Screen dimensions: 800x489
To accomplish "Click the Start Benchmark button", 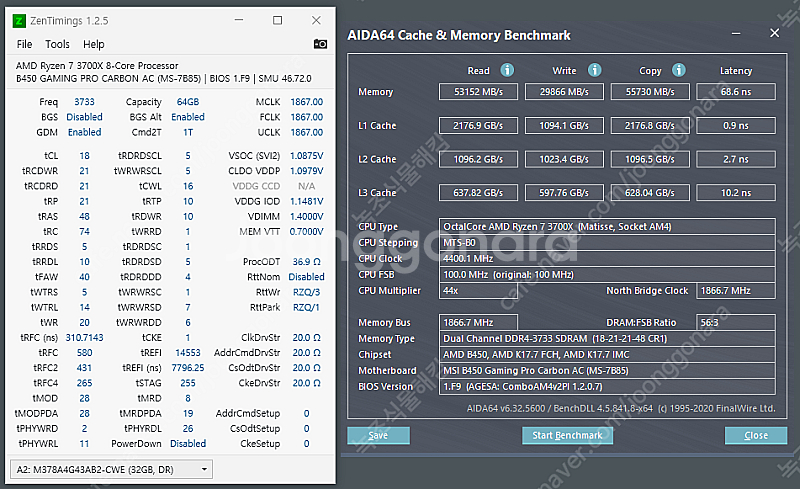I will 567,435.
